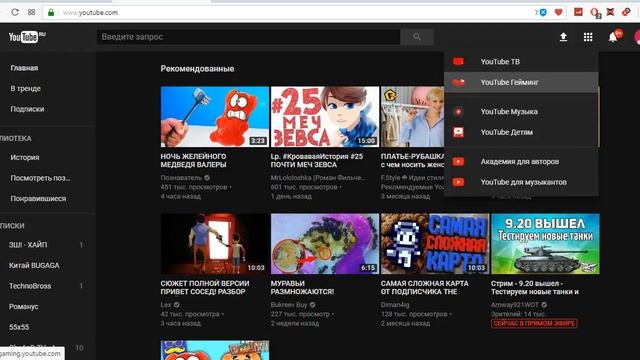
Task: Click the YouTube TB icon in apps menu
Action: point(458,62)
